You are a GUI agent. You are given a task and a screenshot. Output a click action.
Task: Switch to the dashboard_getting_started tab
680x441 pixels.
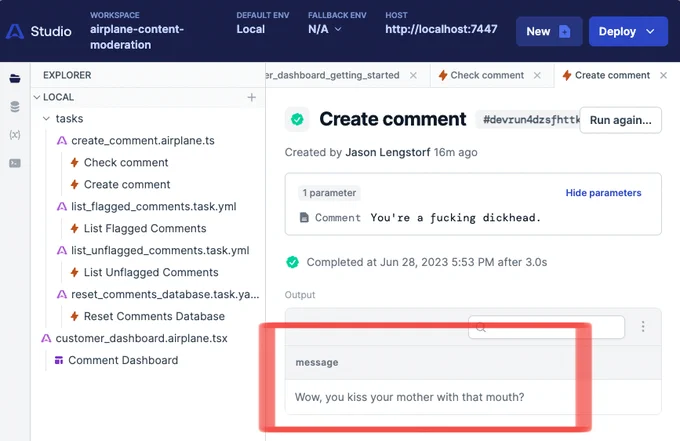[333, 75]
